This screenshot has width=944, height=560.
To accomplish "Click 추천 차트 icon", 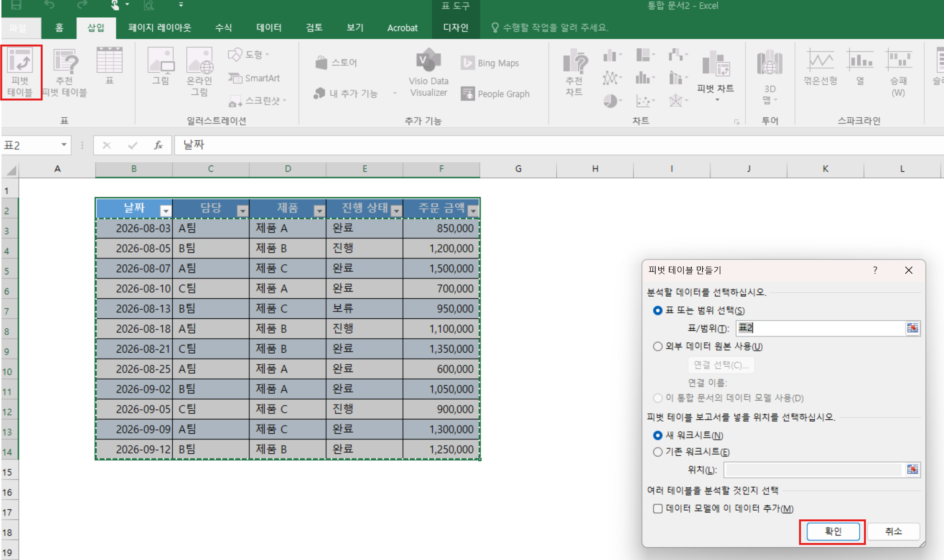I will pyautogui.click(x=574, y=72).
